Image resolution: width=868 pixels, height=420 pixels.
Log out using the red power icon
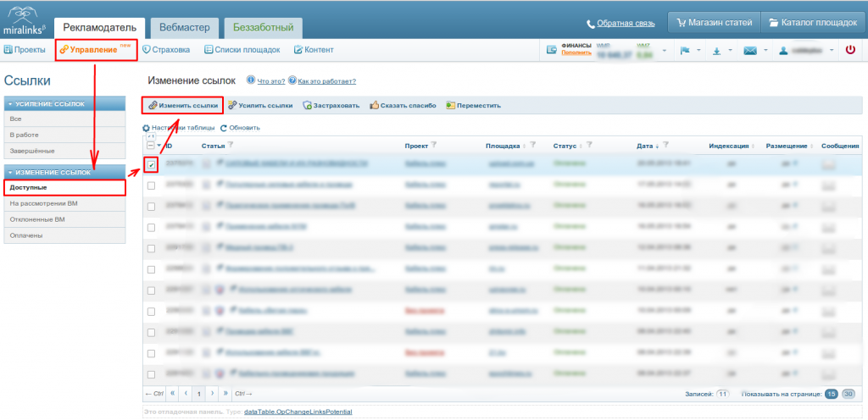[x=850, y=50]
